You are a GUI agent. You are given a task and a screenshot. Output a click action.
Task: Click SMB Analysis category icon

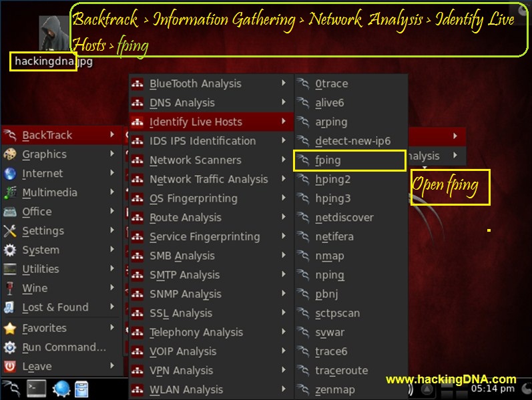[x=138, y=256]
